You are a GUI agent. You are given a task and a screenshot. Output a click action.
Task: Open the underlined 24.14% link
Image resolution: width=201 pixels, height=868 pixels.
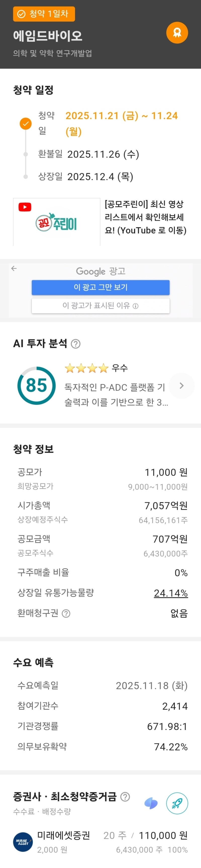pyautogui.click(x=171, y=593)
